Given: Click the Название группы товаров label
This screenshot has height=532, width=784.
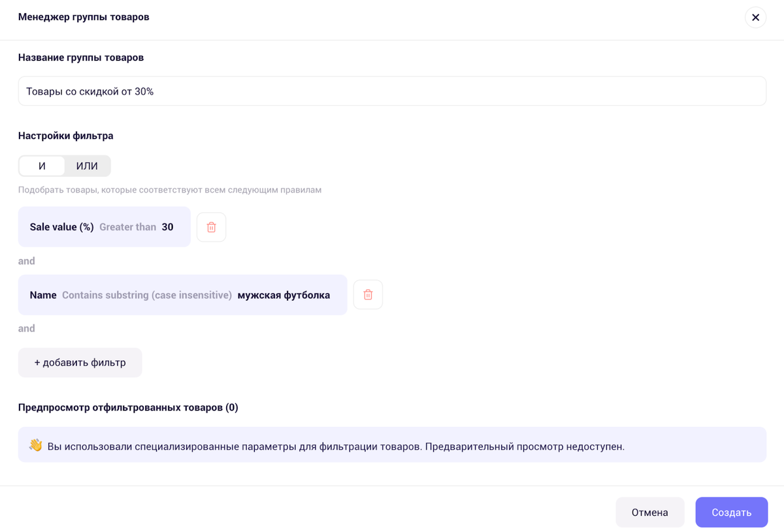Looking at the screenshot, I should click(81, 57).
